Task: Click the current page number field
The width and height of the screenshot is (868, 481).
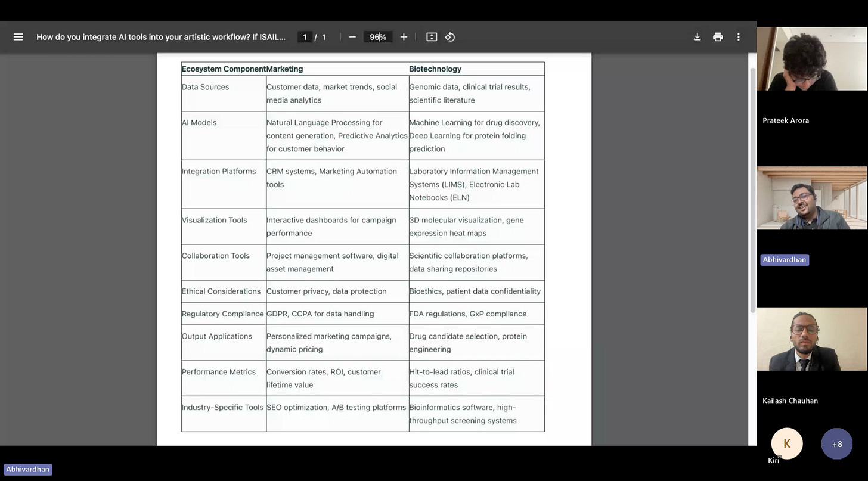Action: pyautogui.click(x=305, y=37)
